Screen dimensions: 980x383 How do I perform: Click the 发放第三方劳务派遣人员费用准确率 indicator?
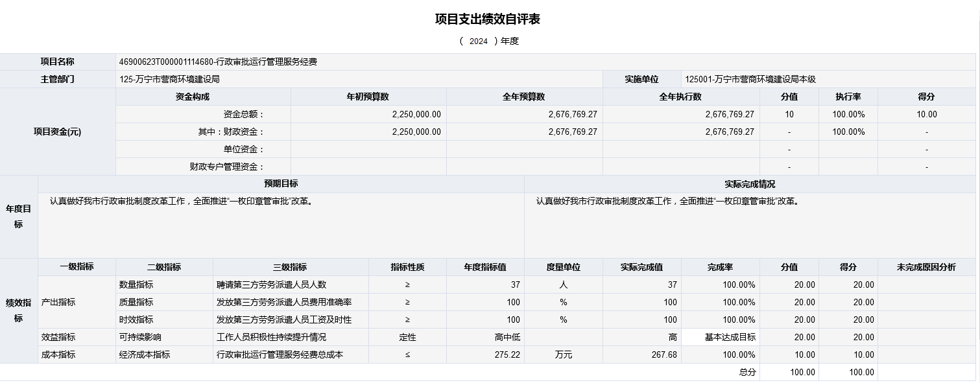tap(290, 302)
